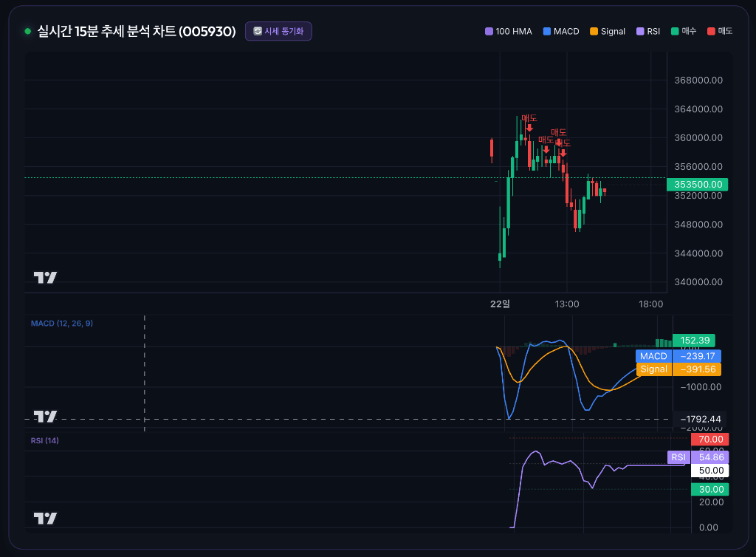Click the blue MACD legend swatch
The height and width of the screenshot is (557, 756).
tap(547, 31)
